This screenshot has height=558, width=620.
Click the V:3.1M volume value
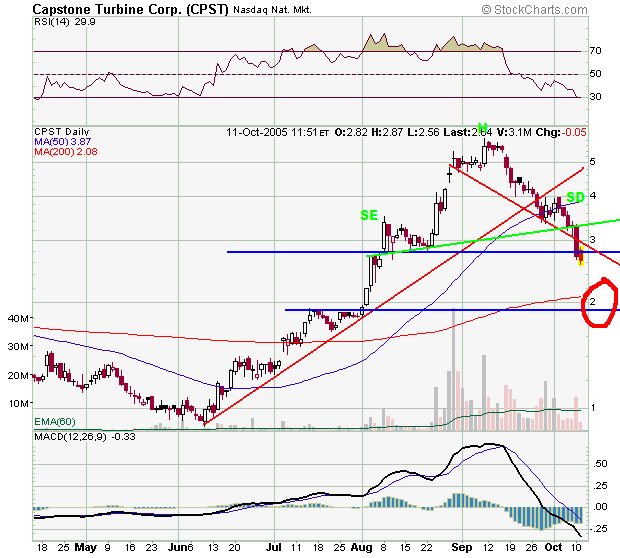[514, 132]
